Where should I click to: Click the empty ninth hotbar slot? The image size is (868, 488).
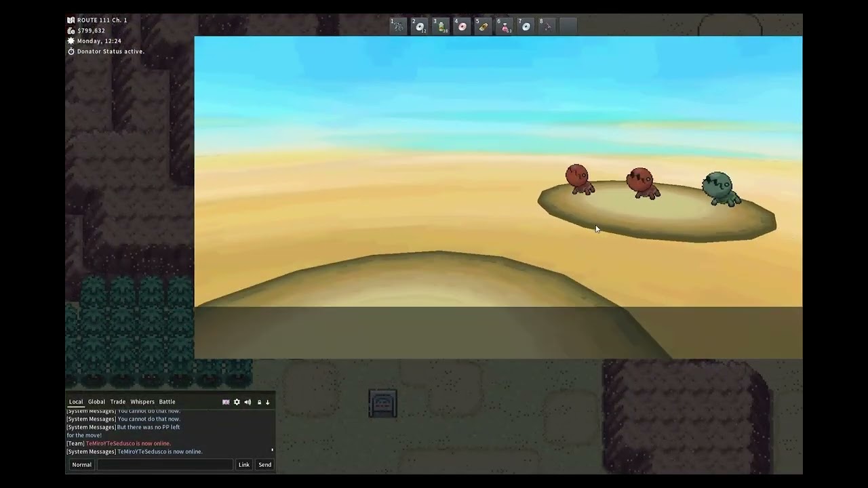[568, 26]
